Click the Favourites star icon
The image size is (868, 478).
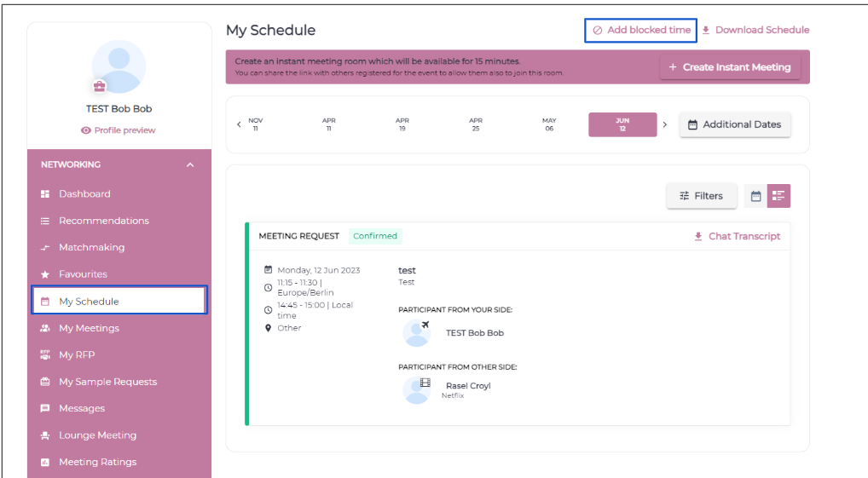(45, 274)
